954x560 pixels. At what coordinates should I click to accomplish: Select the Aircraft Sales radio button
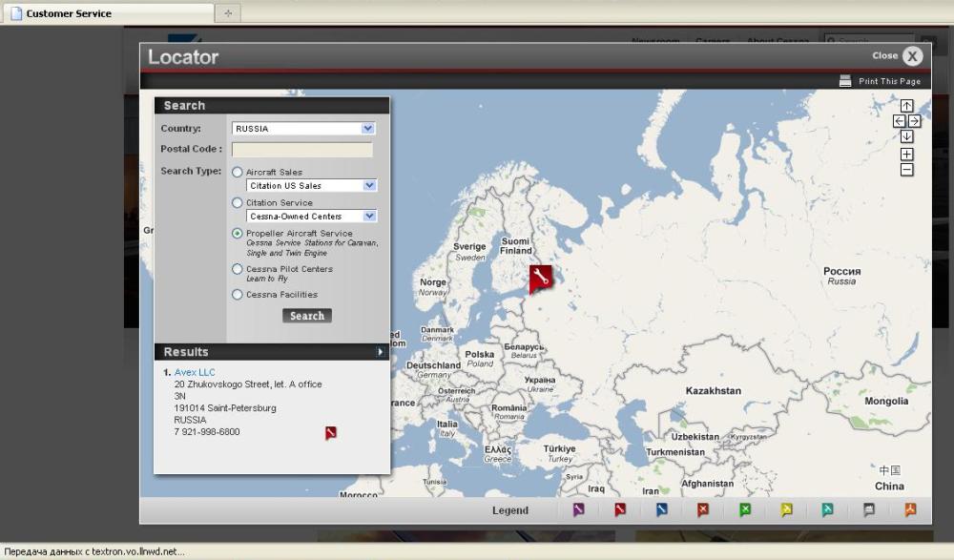pos(238,172)
